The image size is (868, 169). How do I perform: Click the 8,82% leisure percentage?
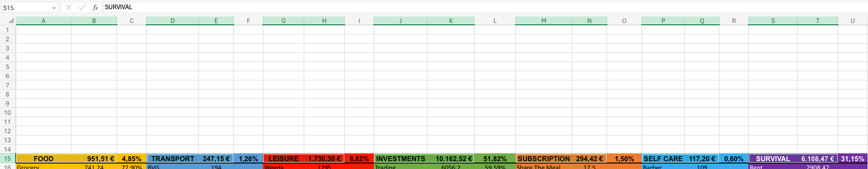(x=359, y=158)
